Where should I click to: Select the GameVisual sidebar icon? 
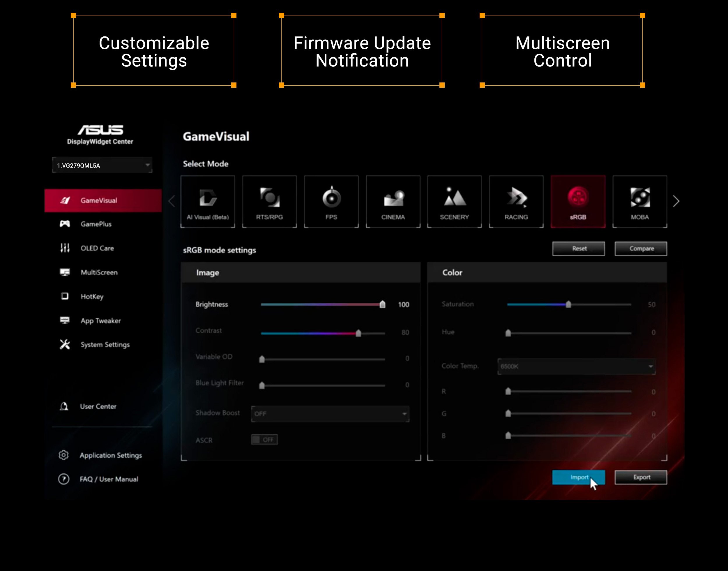click(66, 200)
